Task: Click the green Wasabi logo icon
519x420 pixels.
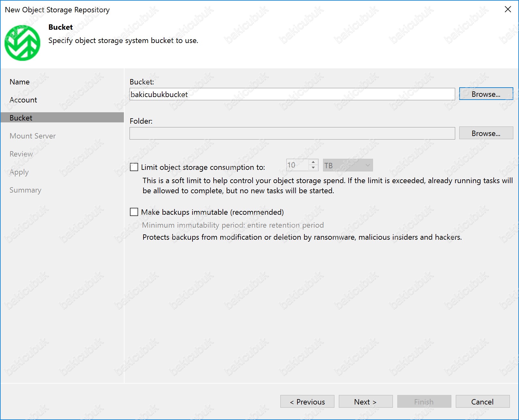Action: [x=22, y=43]
